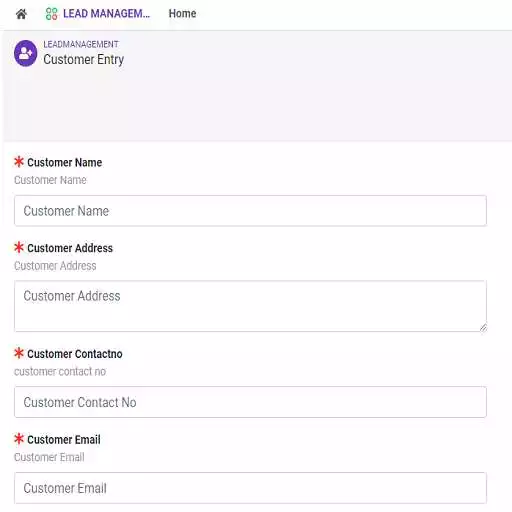Focus the Customer Contact No input field
This screenshot has width=512, height=512.
[250, 402]
